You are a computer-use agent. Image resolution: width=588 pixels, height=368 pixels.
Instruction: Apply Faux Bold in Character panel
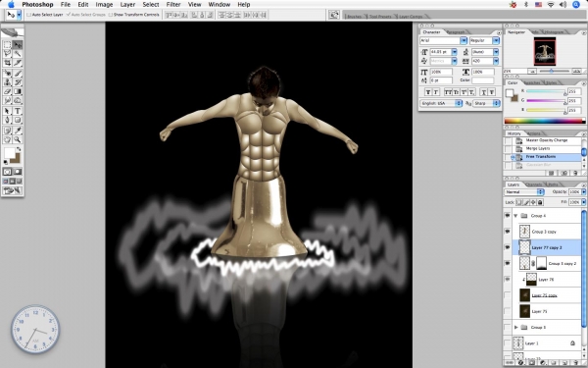pos(427,92)
